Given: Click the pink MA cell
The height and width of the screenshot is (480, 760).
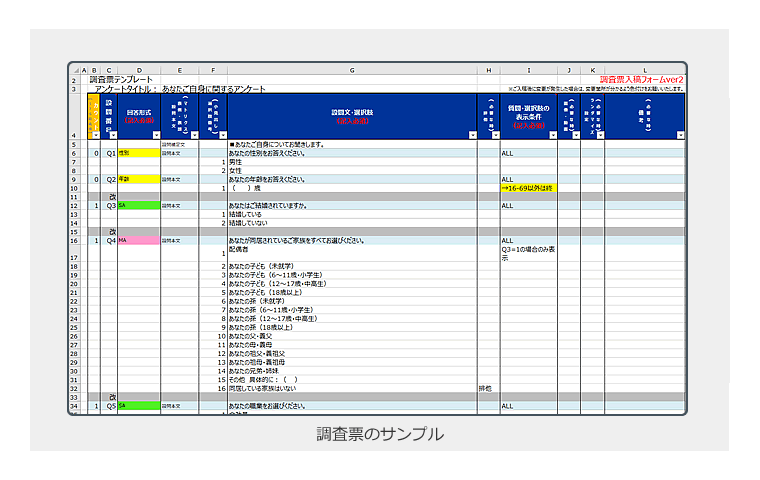Looking at the screenshot, I should pyautogui.click(x=139, y=240).
